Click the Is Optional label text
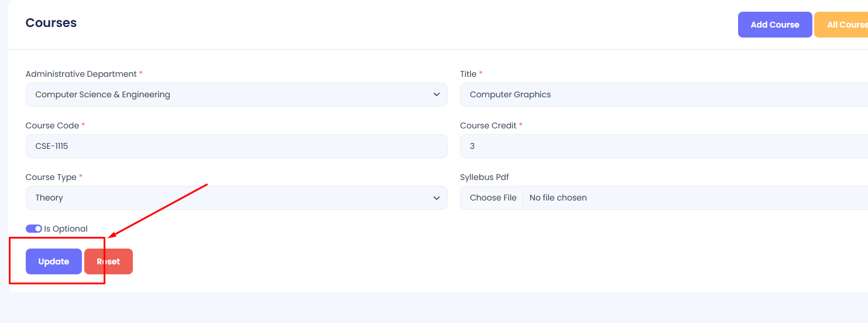Image resolution: width=868 pixels, height=323 pixels. [x=66, y=229]
